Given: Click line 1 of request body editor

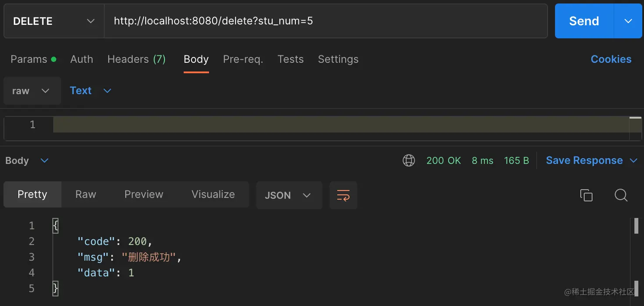Looking at the screenshot, I should [340, 125].
